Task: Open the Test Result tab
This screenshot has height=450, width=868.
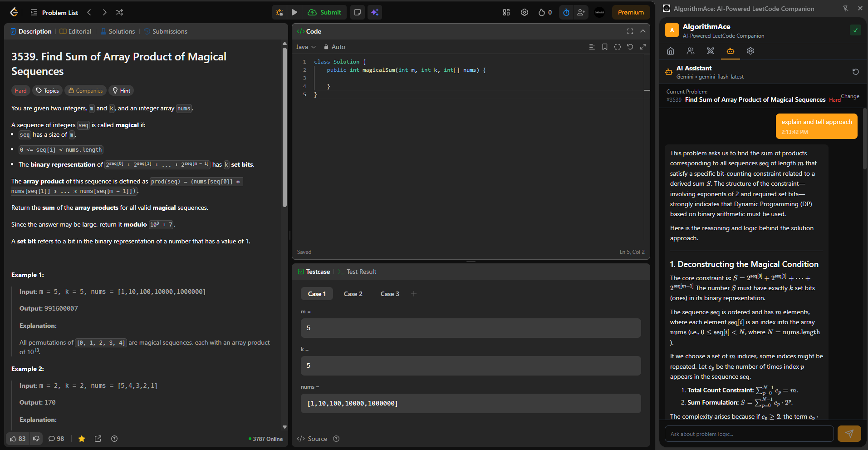Action: [361, 272]
